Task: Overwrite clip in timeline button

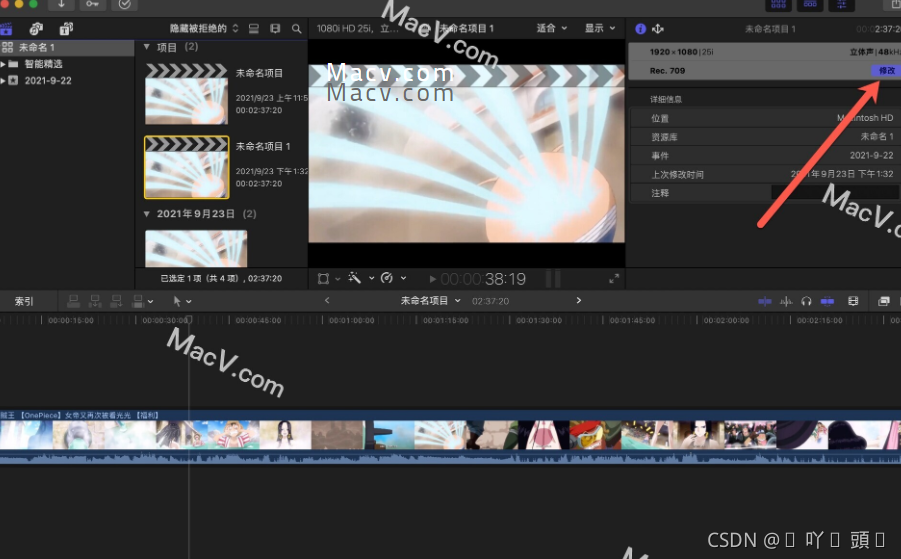Action: coord(138,300)
